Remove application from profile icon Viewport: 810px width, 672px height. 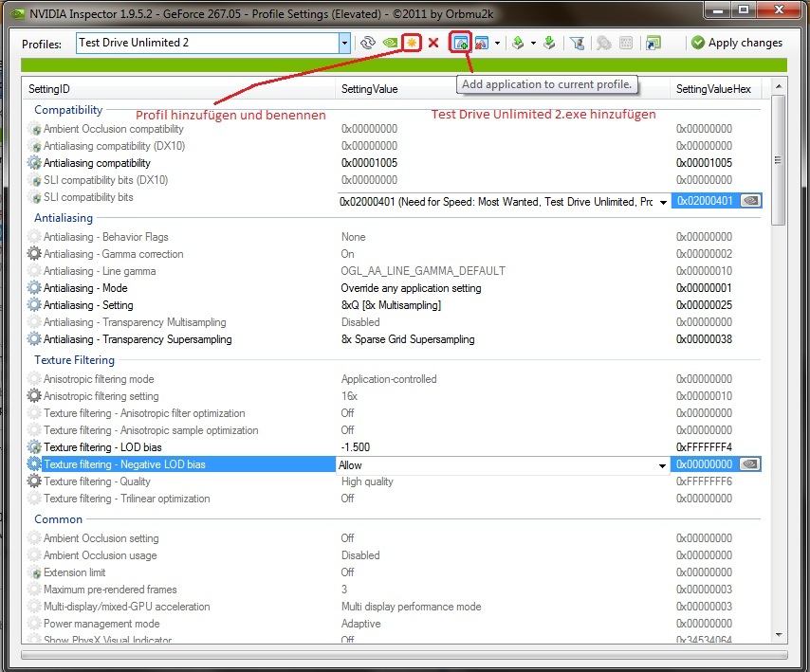(x=482, y=43)
